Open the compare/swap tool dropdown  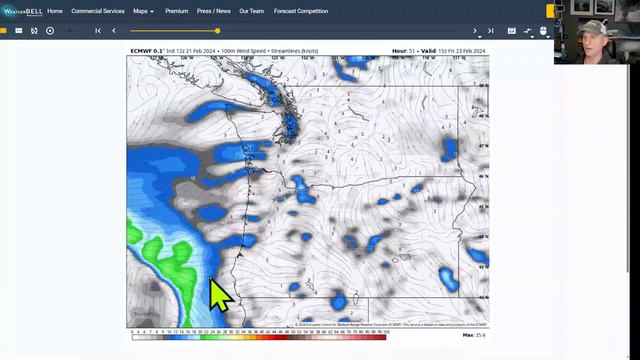tap(528, 31)
